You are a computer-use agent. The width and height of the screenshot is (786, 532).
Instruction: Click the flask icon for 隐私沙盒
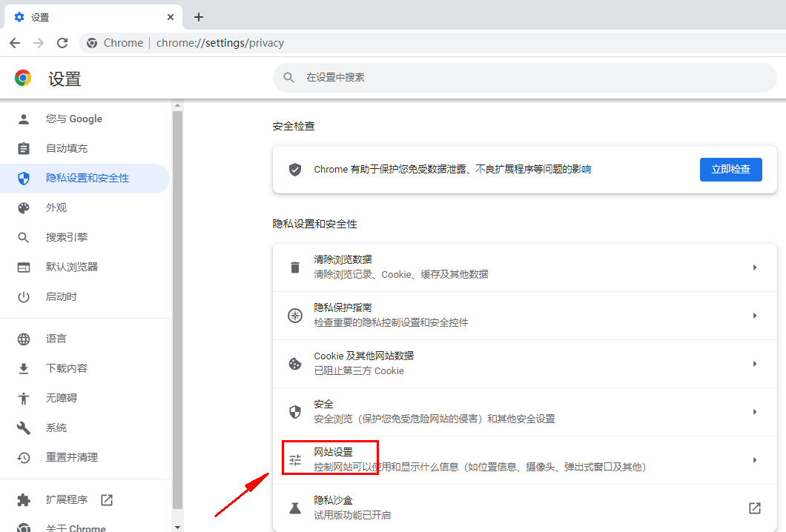coord(295,508)
